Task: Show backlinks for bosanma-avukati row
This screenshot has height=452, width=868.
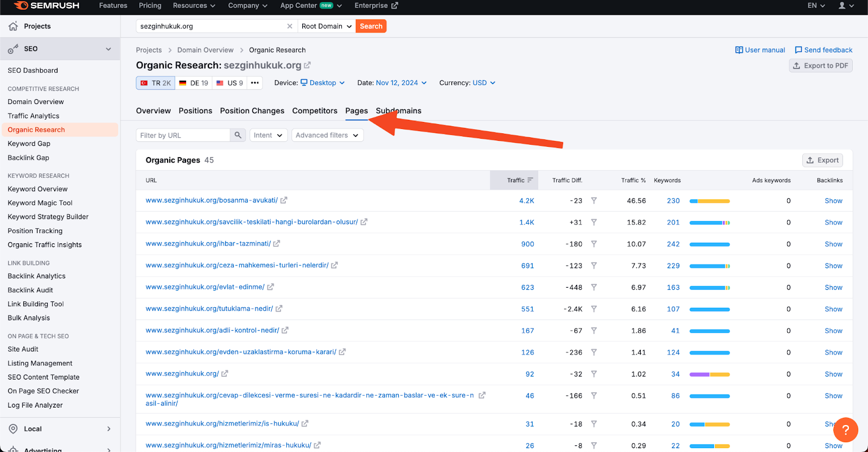Action: pyautogui.click(x=834, y=201)
